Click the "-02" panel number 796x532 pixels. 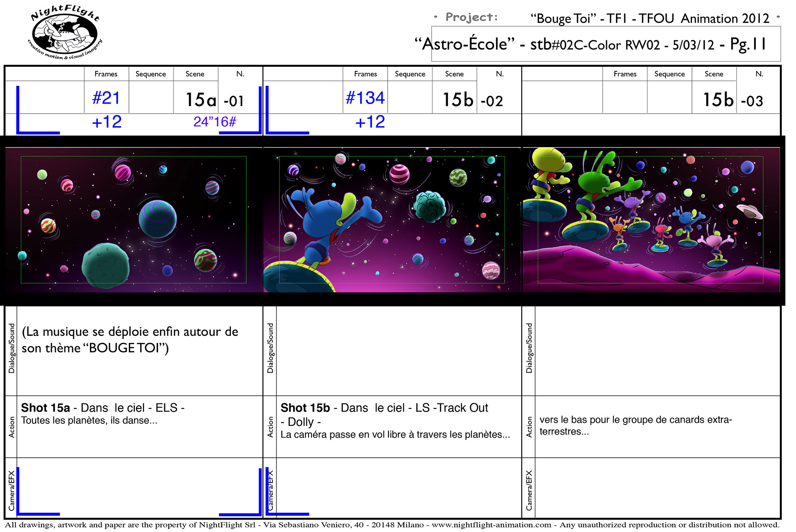(x=492, y=101)
